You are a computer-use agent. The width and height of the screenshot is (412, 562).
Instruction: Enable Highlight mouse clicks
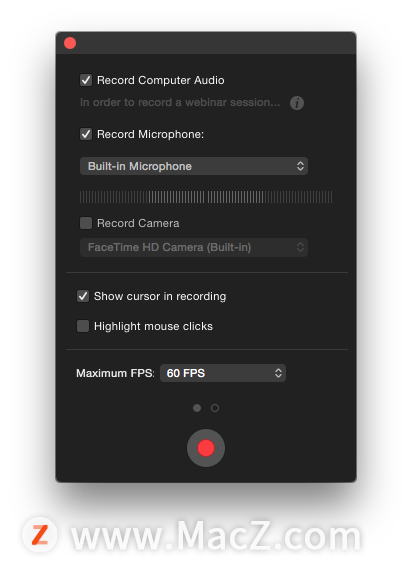[x=83, y=326]
